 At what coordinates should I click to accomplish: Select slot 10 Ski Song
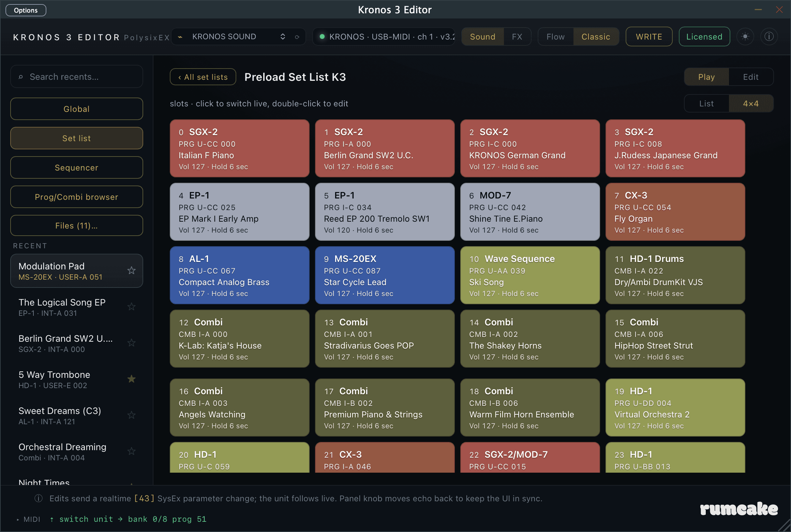530,275
